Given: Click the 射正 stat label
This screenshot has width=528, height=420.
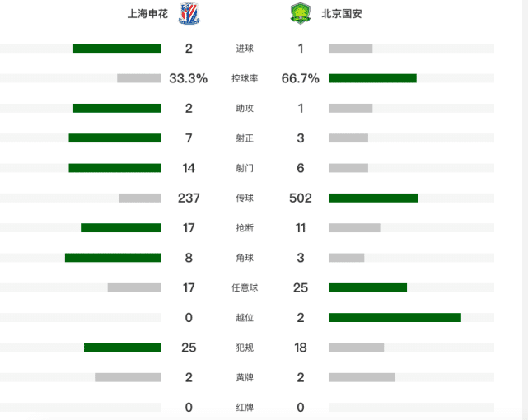Looking at the screenshot, I should [245, 138].
